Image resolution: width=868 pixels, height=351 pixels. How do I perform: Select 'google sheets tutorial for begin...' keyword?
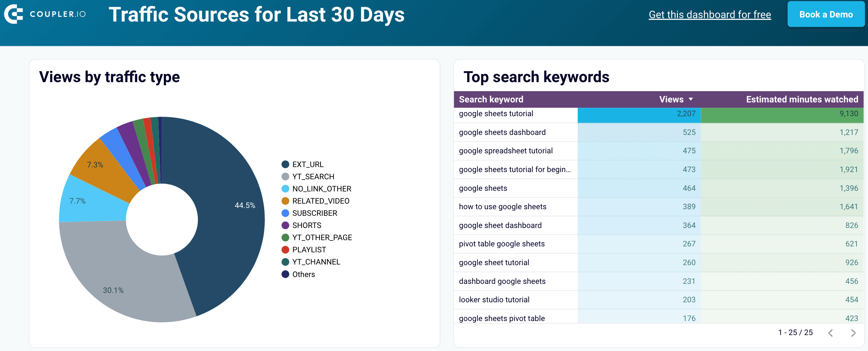(x=515, y=169)
